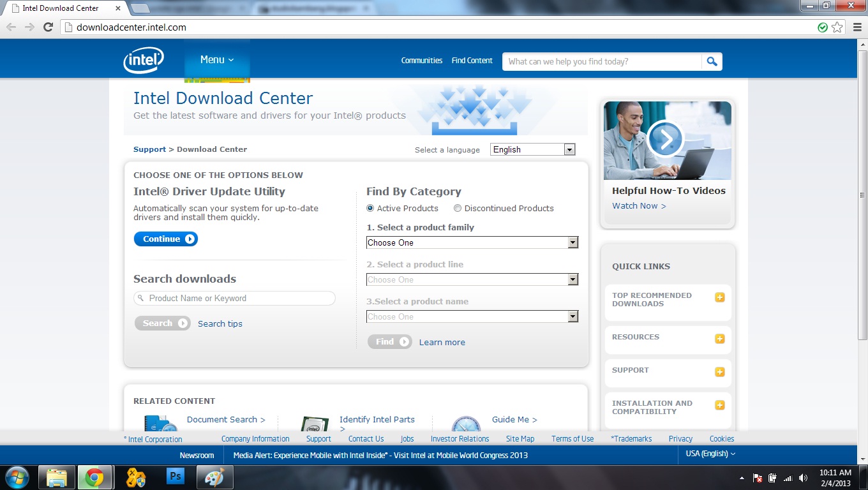Bookmark page with the star icon
868x490 pixels.
point(837,27)
